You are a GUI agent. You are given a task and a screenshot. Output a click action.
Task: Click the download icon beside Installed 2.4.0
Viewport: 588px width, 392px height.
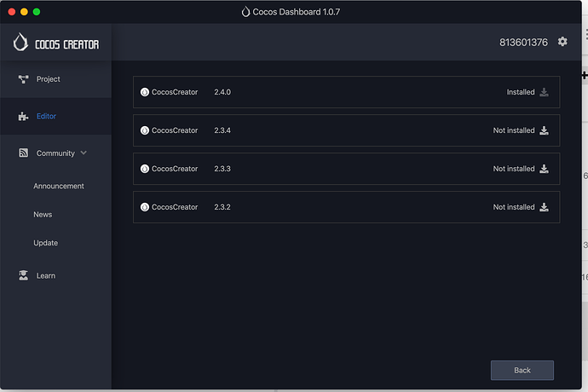545,92
